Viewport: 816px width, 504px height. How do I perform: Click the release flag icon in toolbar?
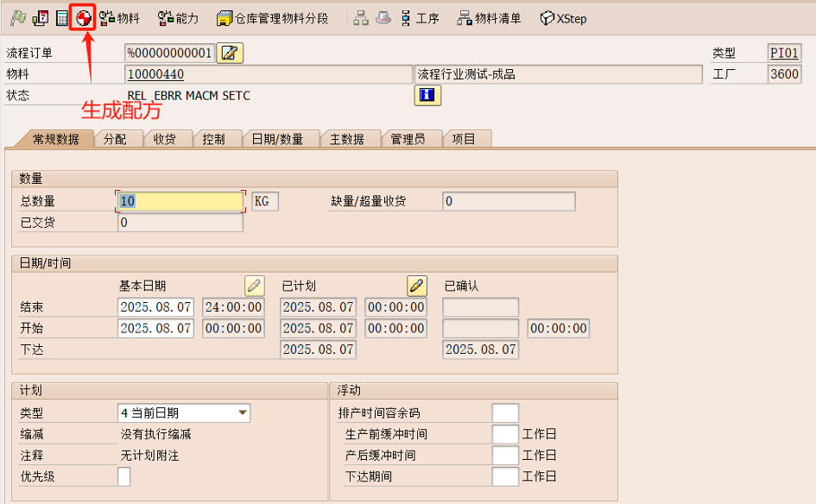pyautogui.click(x=18, y=18)
